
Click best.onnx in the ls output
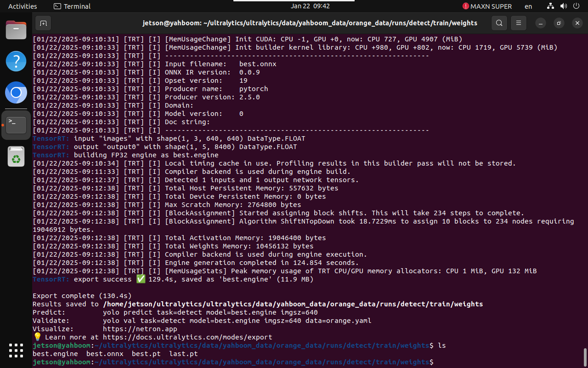[105, 354]
